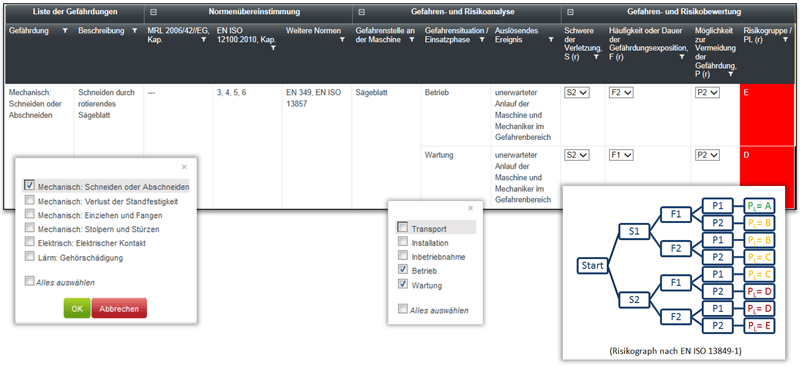Check Alles auswählen in Gefährdung filter
The height and width of the screenshot is (367, 800).
tap(30, 281)
